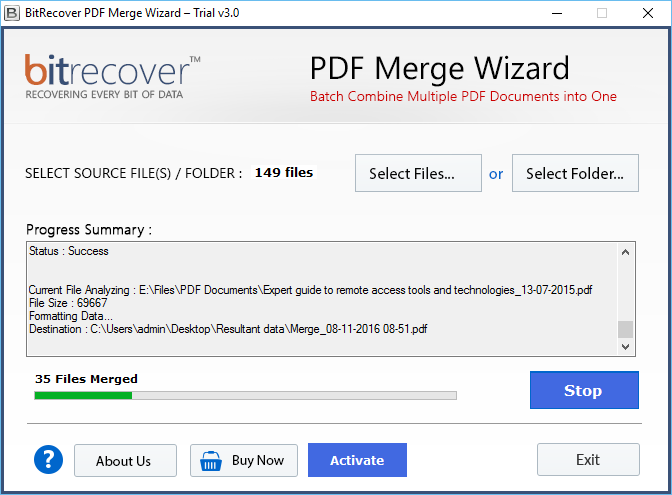Click the blue question mark help icon
The width and height of the screenshot is (672, 495).
point(48,460)
